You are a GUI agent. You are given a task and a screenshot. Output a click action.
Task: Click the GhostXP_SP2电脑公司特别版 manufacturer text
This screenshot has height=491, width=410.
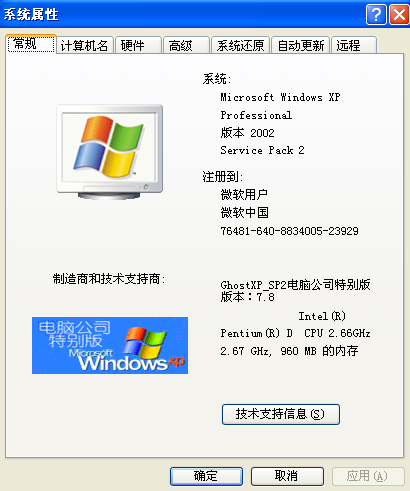tap(295, 285)
